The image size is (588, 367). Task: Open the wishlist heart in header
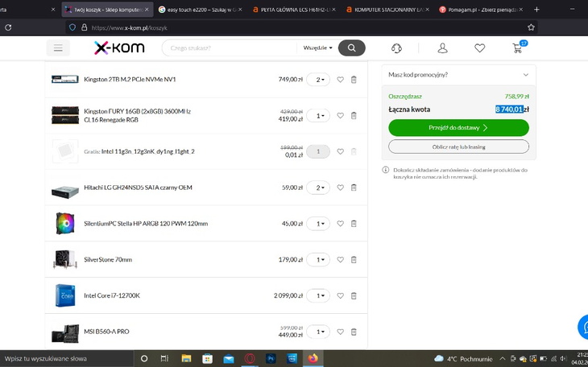click(x=480, y=48)
